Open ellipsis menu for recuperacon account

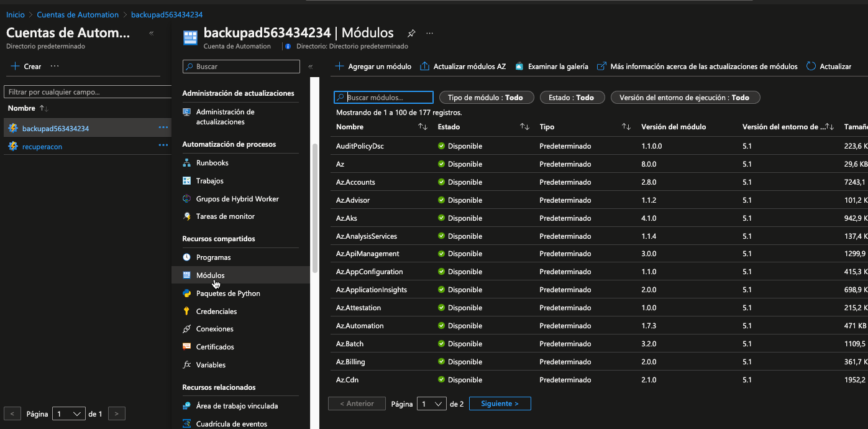click(x=163, y=146)
